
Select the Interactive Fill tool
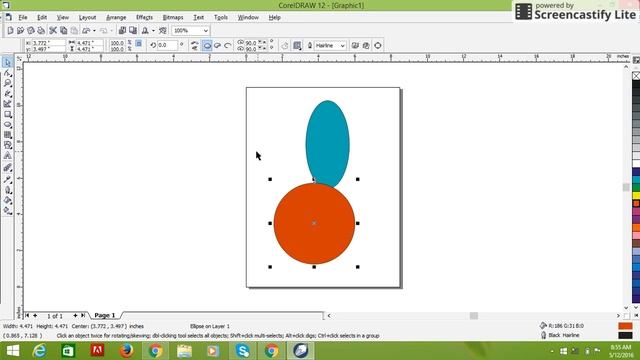[7, 211]
